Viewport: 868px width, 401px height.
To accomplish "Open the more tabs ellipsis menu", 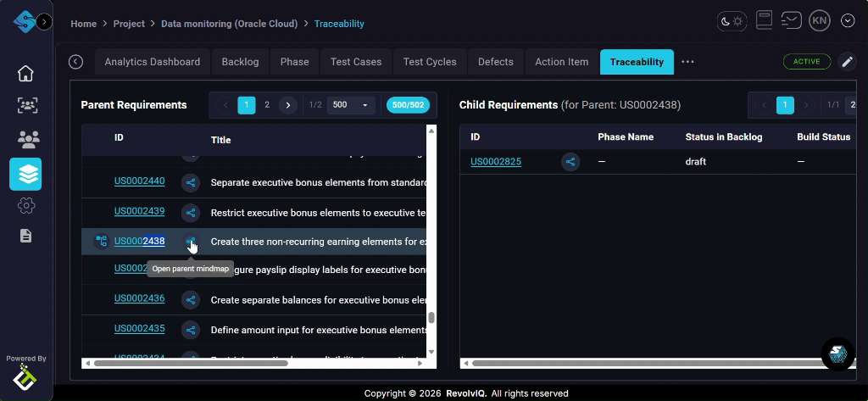I will [x=687, y=62].
